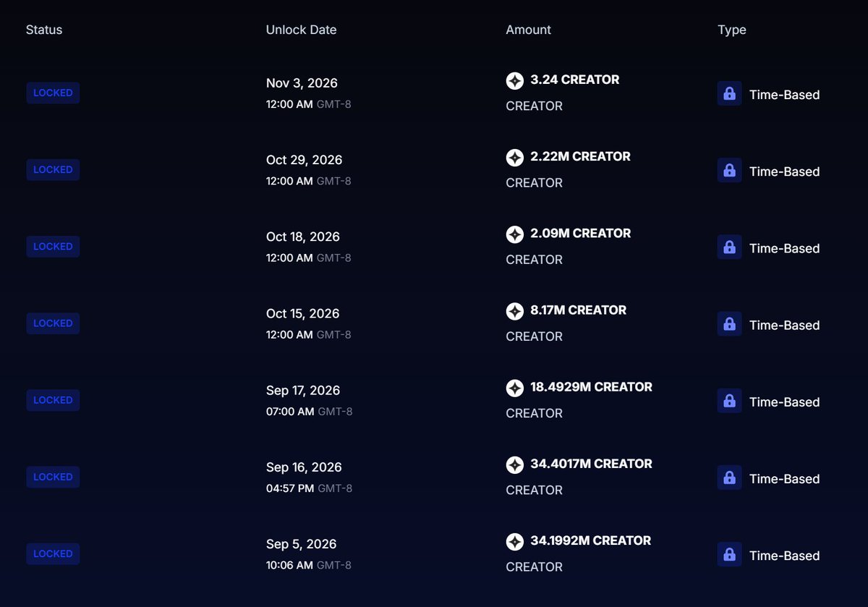Click the token icon next to 8.17M CREATOR

click(514, 311)
